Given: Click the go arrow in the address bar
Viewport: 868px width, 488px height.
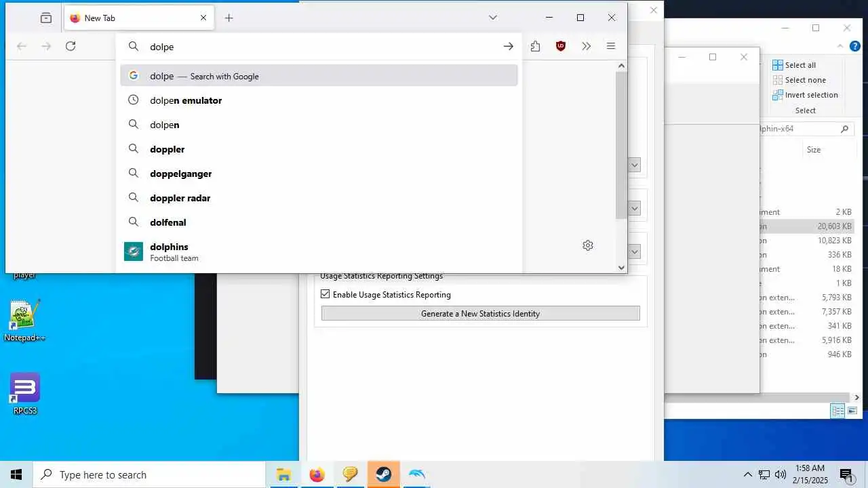Looking at the screenshot, I should (x=508, y=47).
